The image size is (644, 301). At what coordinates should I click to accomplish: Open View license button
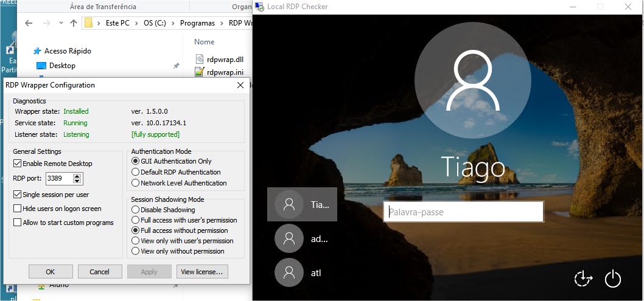(x=202, y=271)
